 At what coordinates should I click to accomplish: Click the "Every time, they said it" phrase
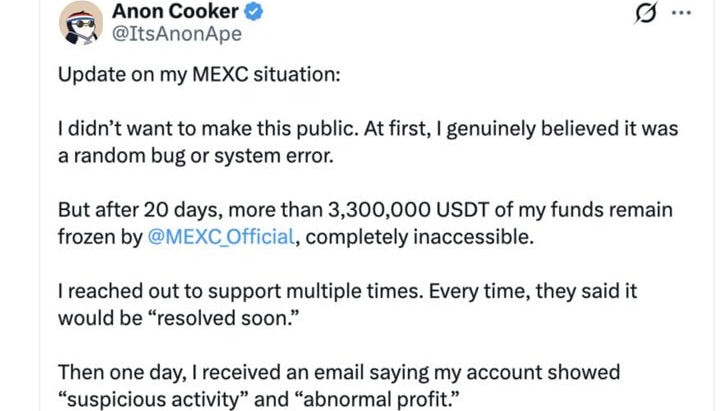(x=533, y=291)
